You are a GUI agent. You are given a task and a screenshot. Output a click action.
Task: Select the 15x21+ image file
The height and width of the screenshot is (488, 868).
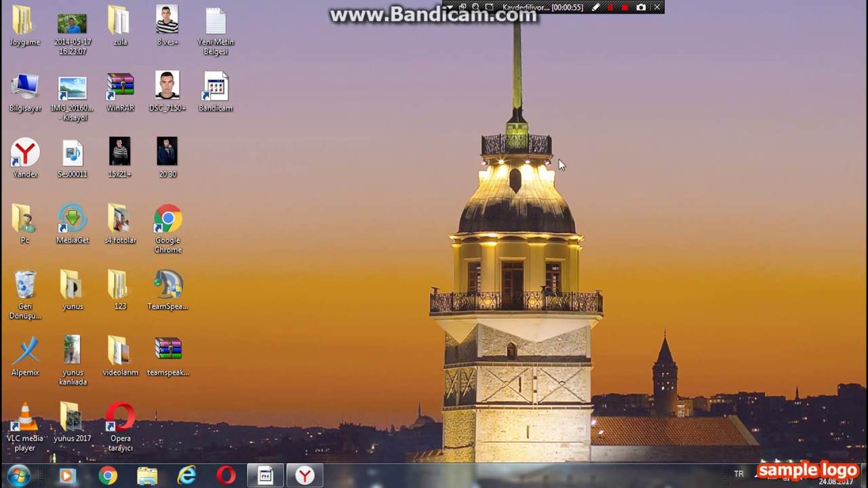120,158
